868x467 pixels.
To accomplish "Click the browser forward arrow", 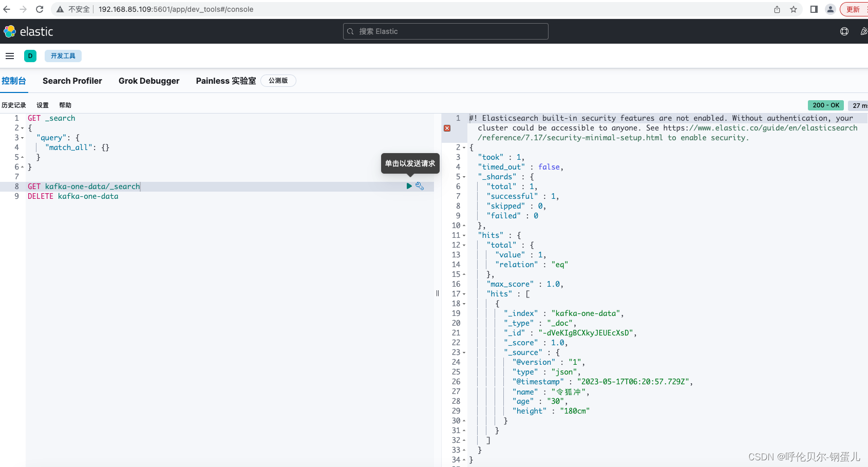I will [23, 9].
